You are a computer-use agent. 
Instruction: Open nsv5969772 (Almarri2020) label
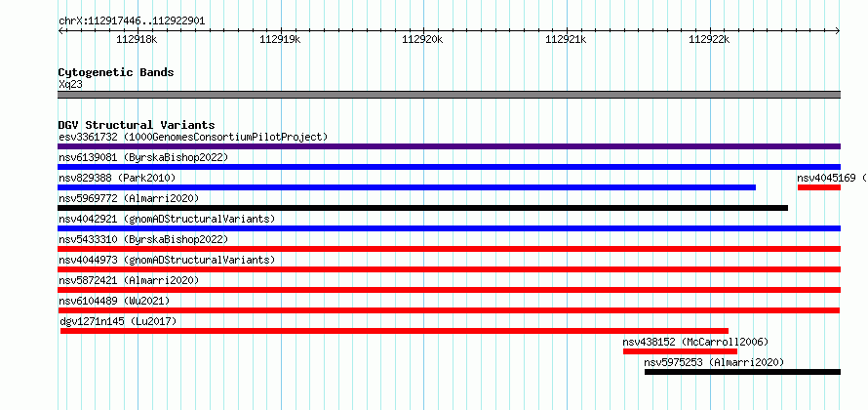129,198
